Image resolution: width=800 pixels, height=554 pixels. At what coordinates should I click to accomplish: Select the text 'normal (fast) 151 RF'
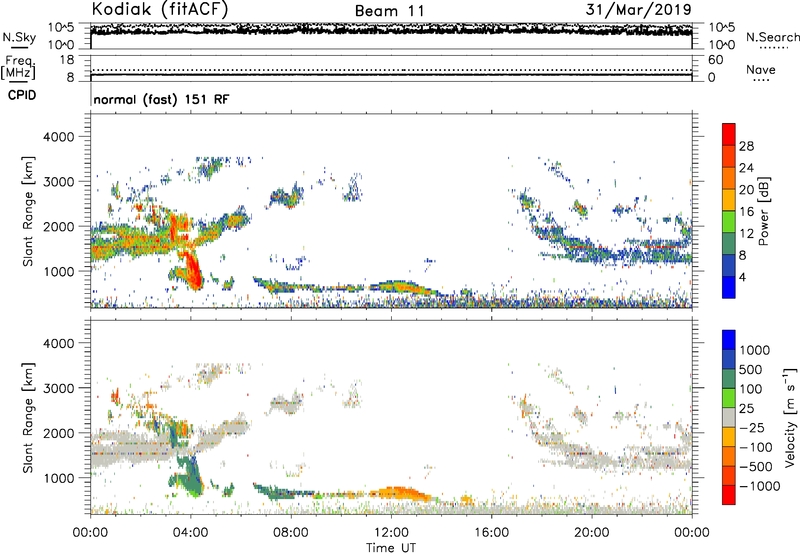click(x=161, y=99)
